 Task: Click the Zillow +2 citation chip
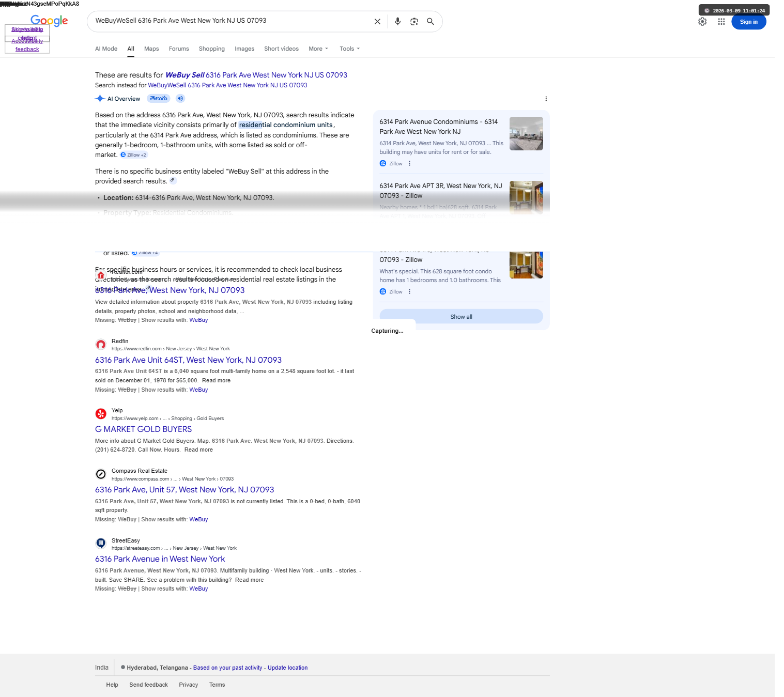134,155
